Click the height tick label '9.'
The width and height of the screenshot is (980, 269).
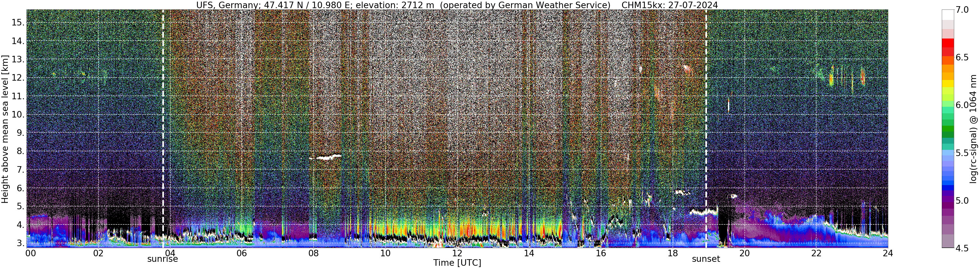(x=21, y=133)
